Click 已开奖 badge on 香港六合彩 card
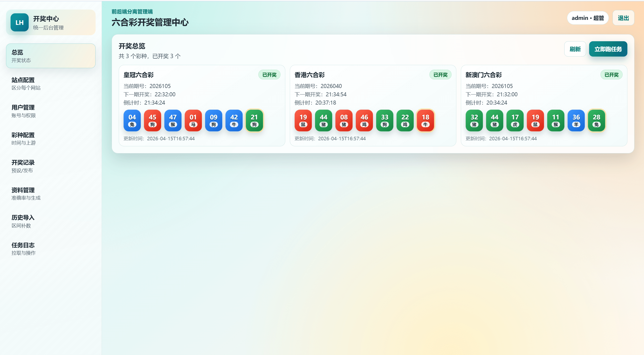Viewport: 644px width, 355px height. [x=440, y=75]
